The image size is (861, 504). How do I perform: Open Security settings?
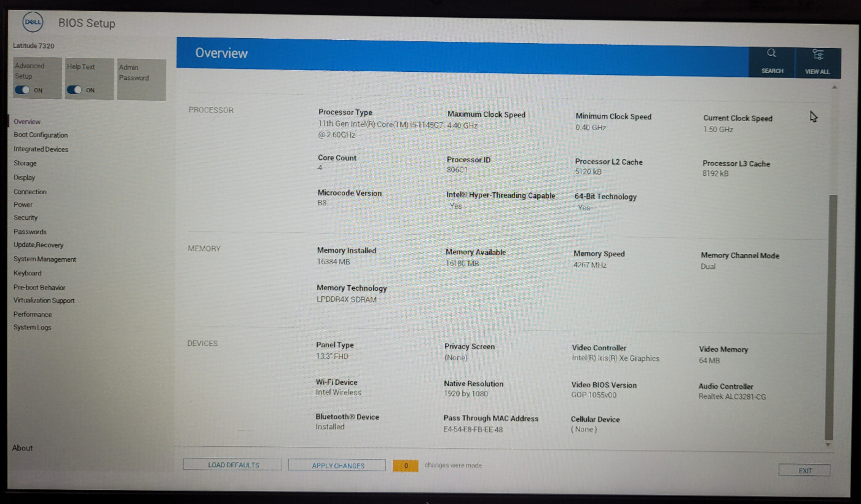coord(26,218)
